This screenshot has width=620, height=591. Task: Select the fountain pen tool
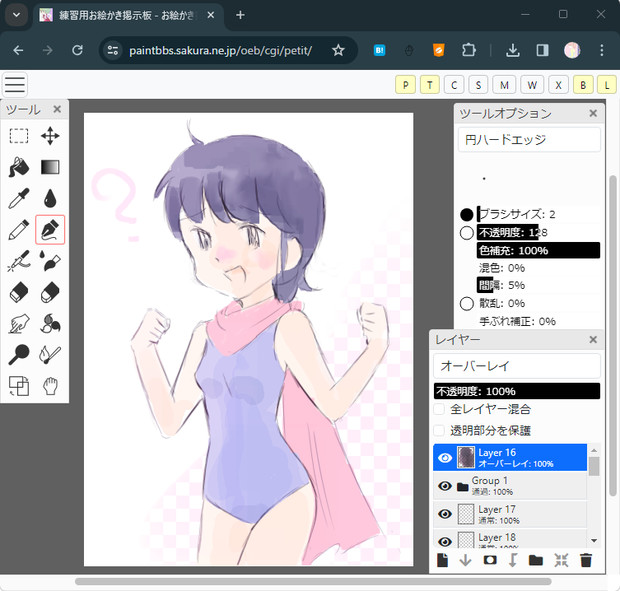pos(50,230)
